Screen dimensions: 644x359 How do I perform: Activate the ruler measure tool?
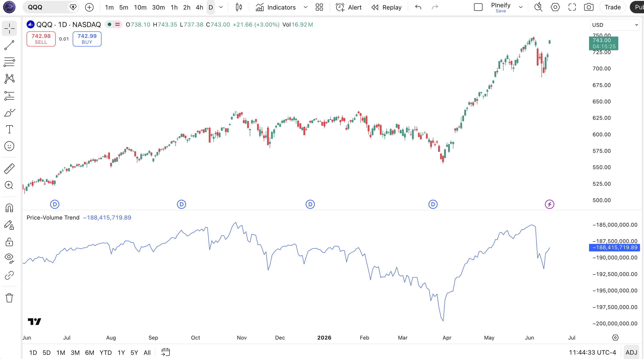pos(9,168)
